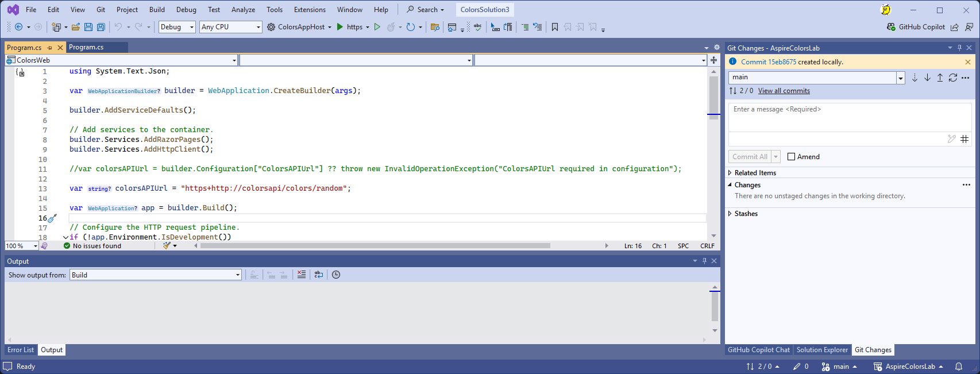Toggle word wrap in Output window

pos(319,275)
